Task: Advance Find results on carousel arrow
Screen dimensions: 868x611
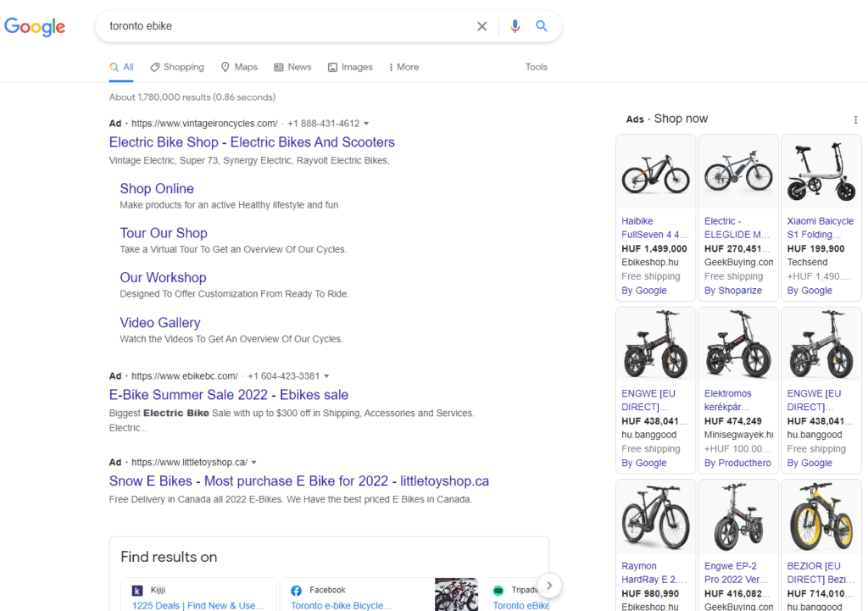Action: point(548,585)
